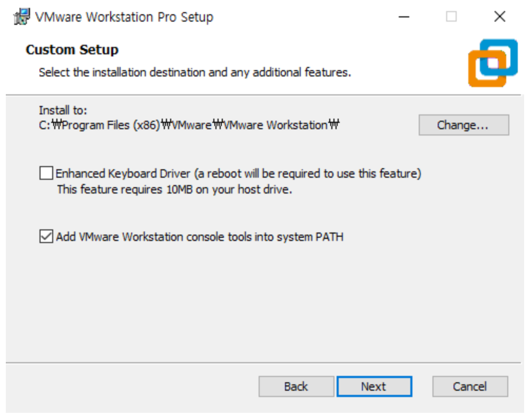Close the VMware Workstation Pro Setup window
Screen dimensions: 532x416
point(499,17)
